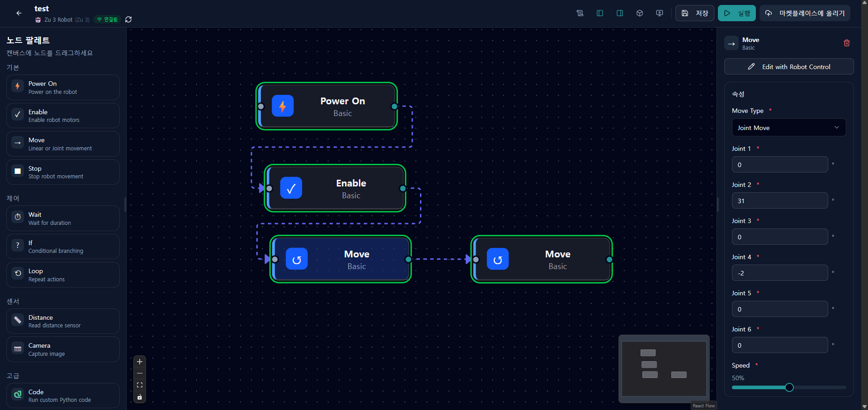The image size is (868, 410).
Task: Click the Joint 2 input field
Action: pyautogui.click(x=780, y=200)
